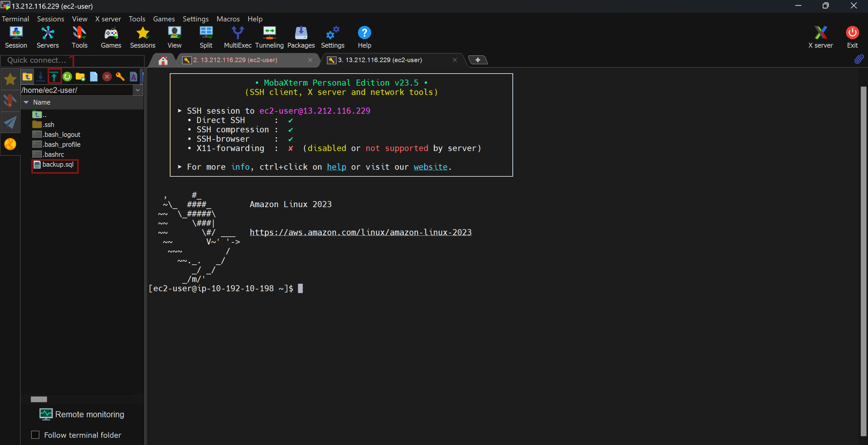Open the star Sessions sidebar tab
The height and width of the screenshot is (445, 868).
[10, 79]
